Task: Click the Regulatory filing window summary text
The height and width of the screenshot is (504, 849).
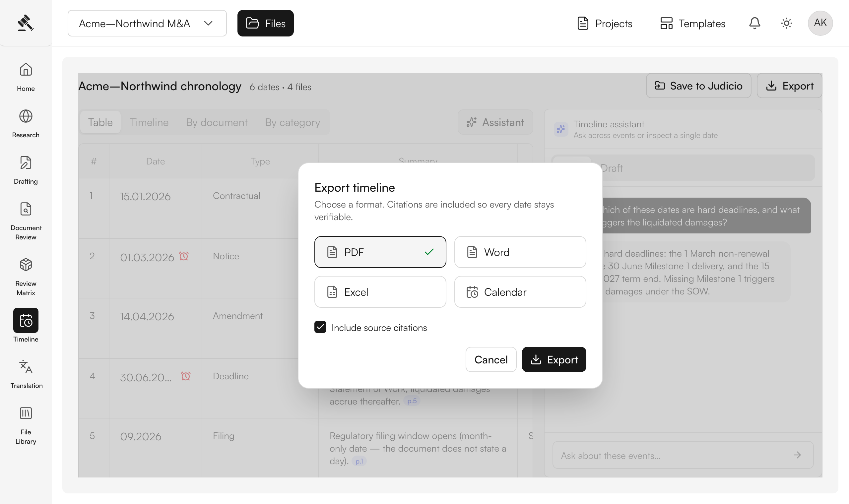Action: coord(418,448)
